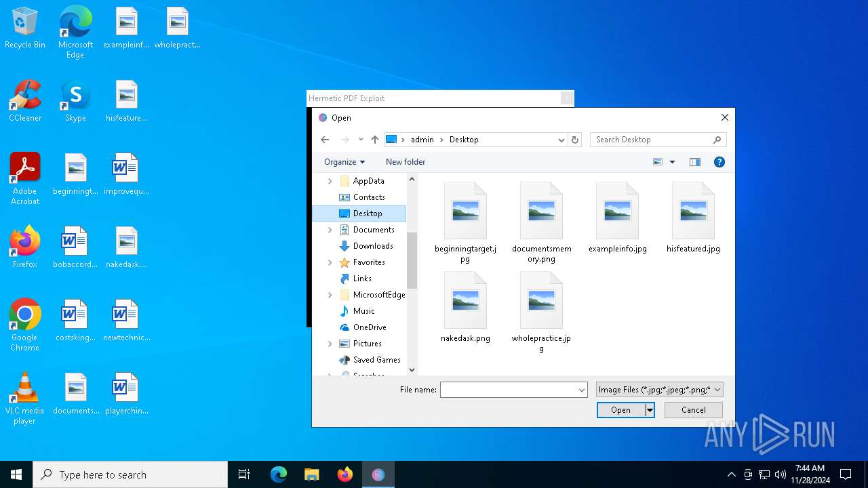Open the view options dropdown arrow
The width and height of the screenshot is (868, 488).
(x=672, y=162)
